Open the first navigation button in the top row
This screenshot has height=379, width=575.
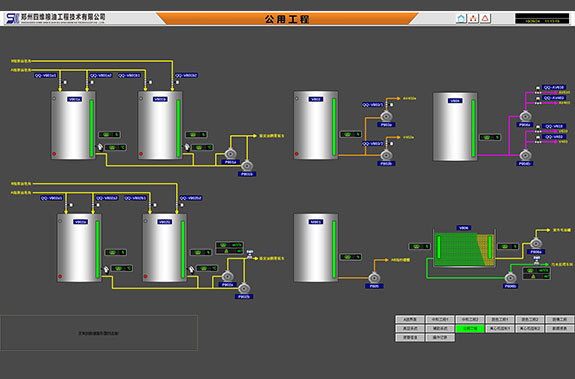pos(410,319)
